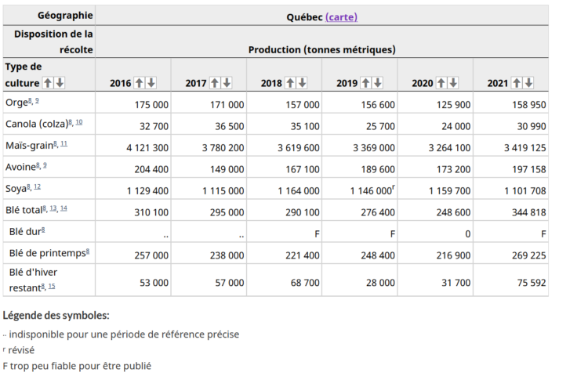This screenshot has height=376, width=588.
Task: Sort 2021 column descending arrow
Action: [528, 83]
